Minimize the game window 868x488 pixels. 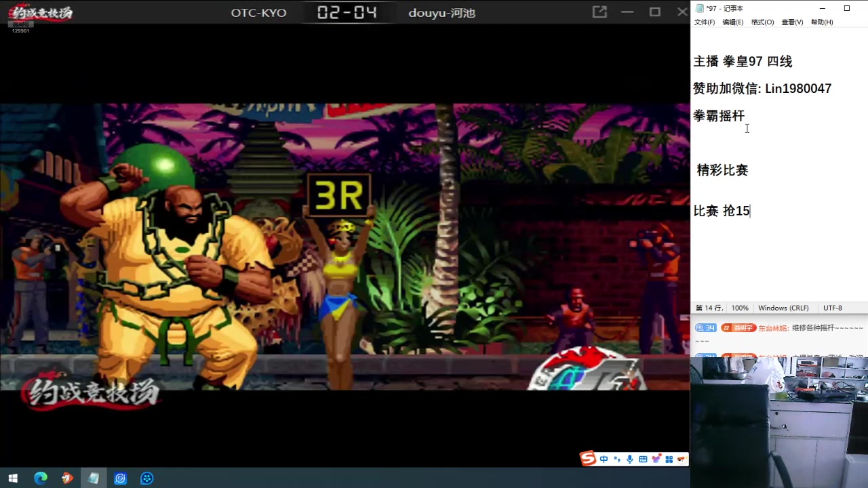627,12
